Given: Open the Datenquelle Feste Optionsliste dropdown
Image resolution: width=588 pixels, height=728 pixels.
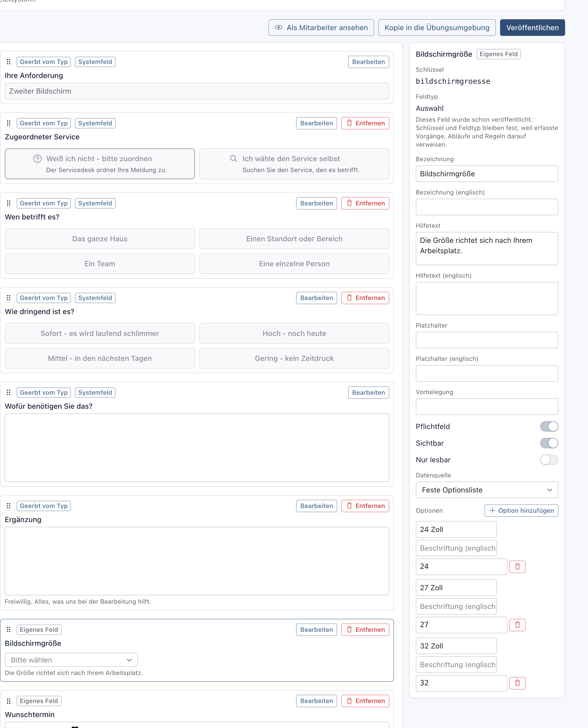Looking at the screenshot, I should point(487,490).
